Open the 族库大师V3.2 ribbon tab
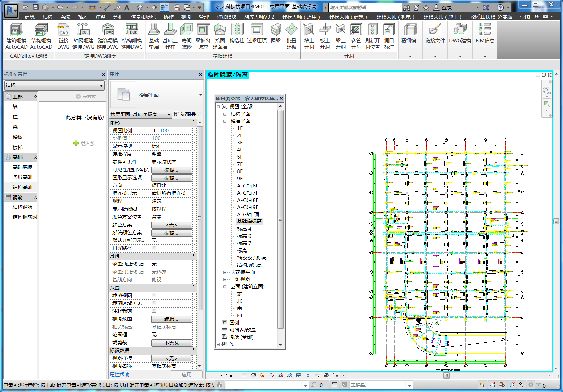563x392 pixels. click(259, 17)
